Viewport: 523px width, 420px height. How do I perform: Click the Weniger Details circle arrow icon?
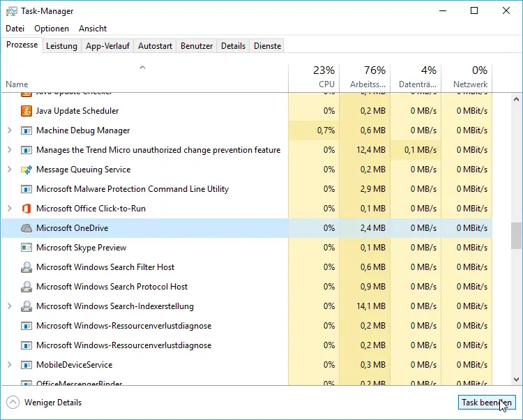[13, 403]
